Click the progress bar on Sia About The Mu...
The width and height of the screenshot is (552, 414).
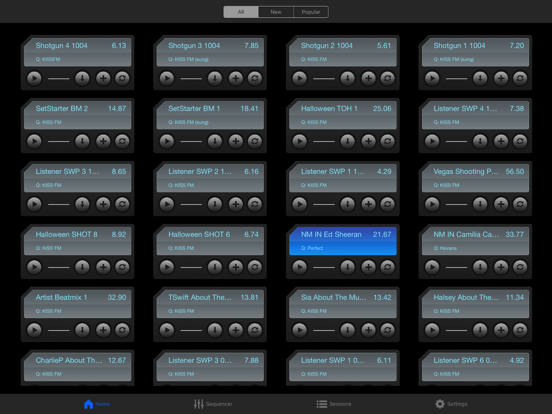pos(324,330)
